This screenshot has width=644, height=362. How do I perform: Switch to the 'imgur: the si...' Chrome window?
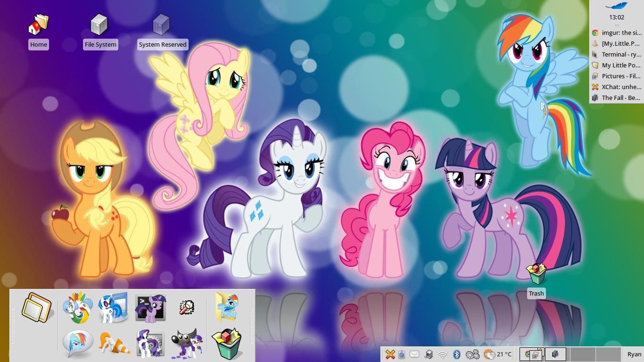pyautogui.click(x=616, y=33)
